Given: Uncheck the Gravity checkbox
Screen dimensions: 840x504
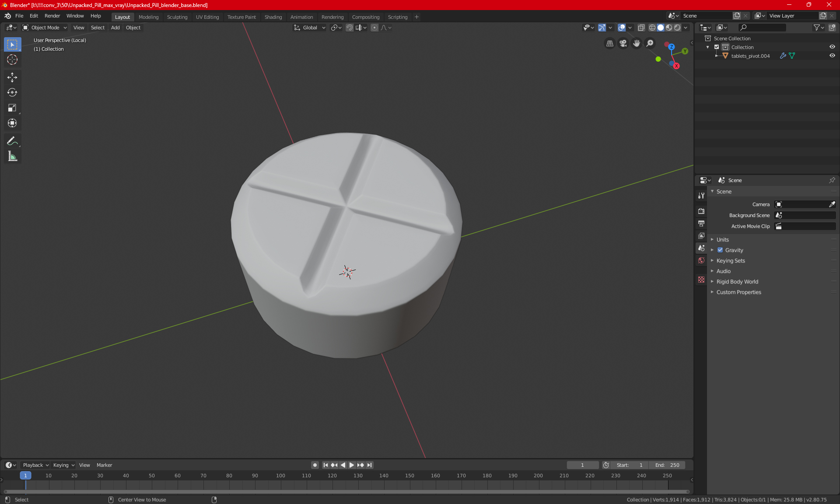Looking at the screenshot, I should [720, 250].
